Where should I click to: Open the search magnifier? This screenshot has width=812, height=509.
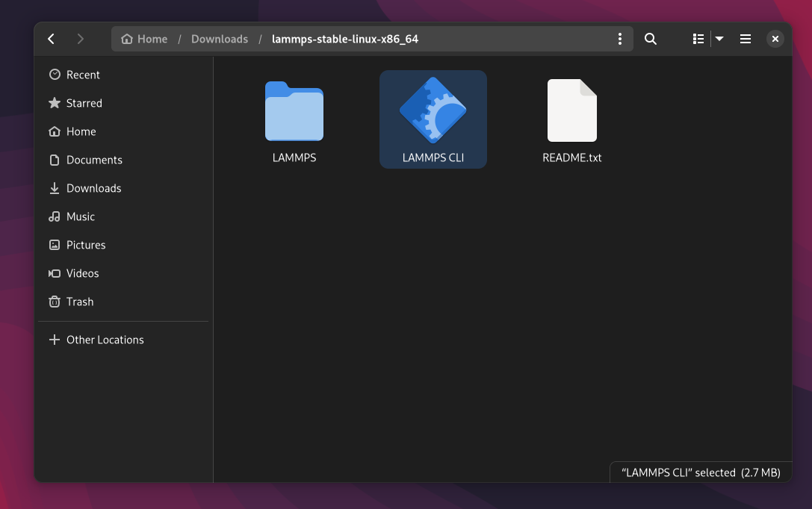pyautogui.click(x=651, y=39)
